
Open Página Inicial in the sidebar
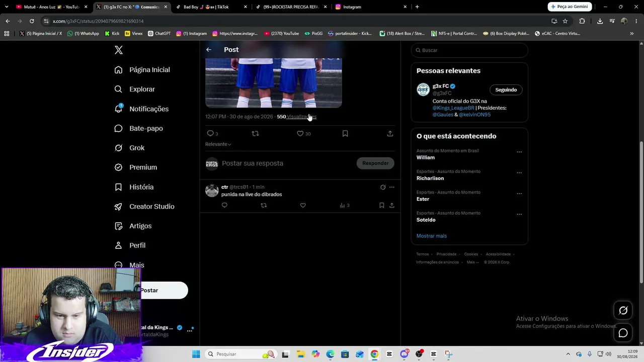142,70
